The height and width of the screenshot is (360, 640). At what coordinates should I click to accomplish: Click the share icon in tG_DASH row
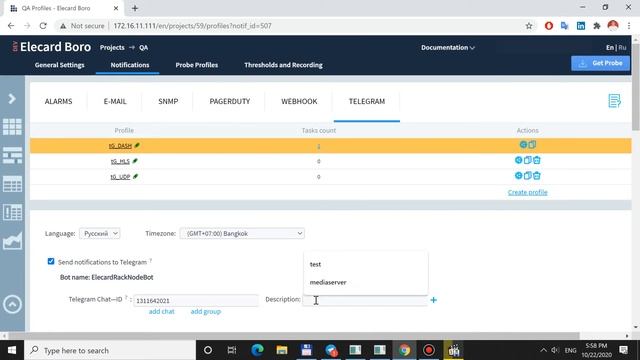click(x=523, y=144)
